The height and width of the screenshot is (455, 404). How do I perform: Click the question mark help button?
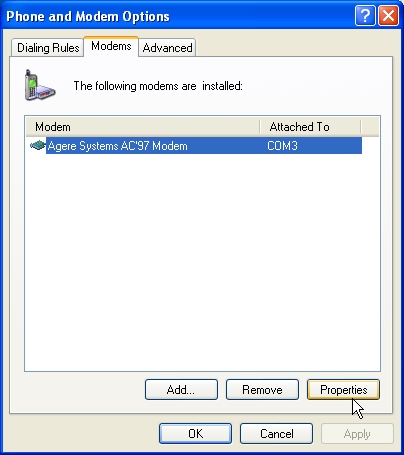[x=365, y=15]
